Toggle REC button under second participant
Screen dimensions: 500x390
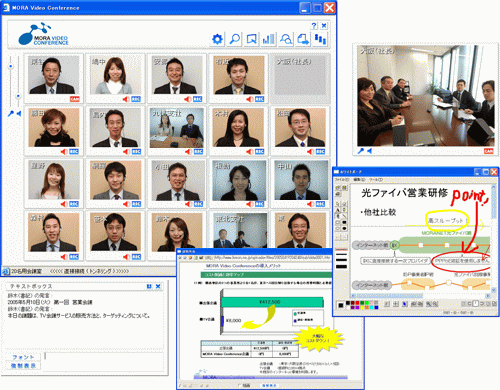click(136, 99)
